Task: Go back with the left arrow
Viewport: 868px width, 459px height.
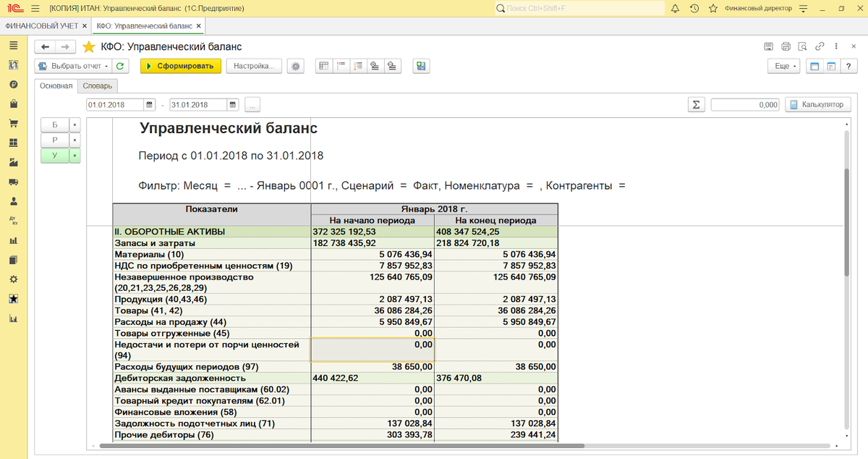Action: [x=45, y=46]
